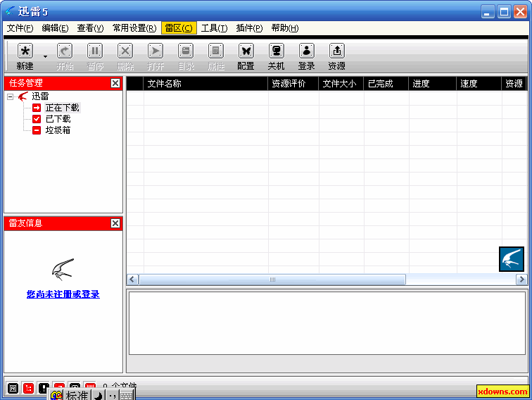The width and height of the screenshot is (532, 400).
Task: Click the black exclamation status bar icon
Action: [x=44, y=388]
